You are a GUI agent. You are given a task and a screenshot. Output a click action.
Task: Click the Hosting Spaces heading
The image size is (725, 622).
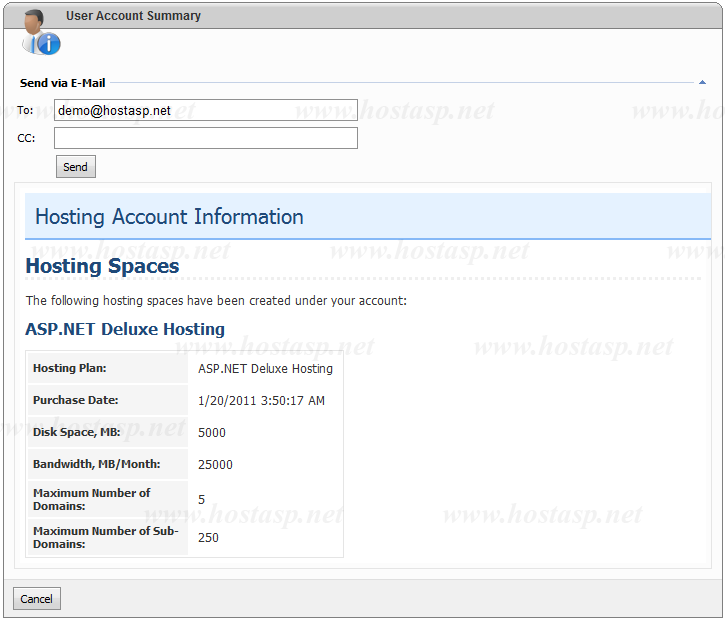coord(102,266)
